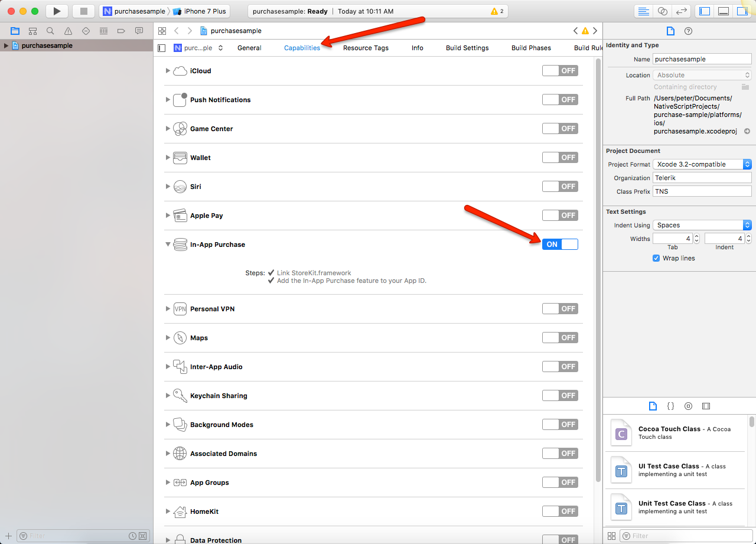Select the Cocoa Touch Class template
The image size is (756, 544).
(674, 433)
